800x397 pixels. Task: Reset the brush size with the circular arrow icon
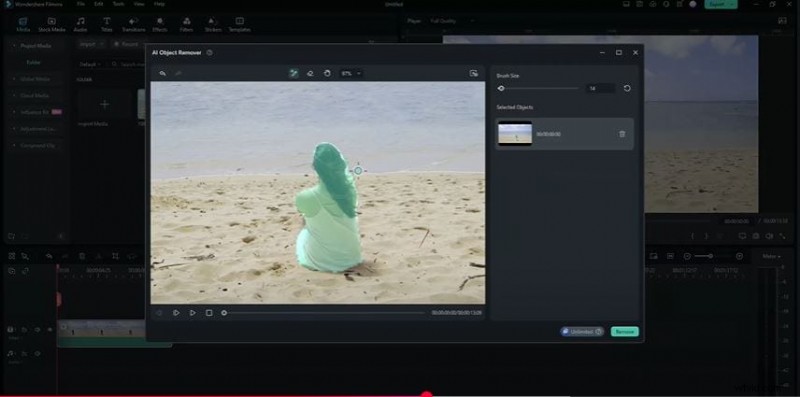tap(627, 88)
